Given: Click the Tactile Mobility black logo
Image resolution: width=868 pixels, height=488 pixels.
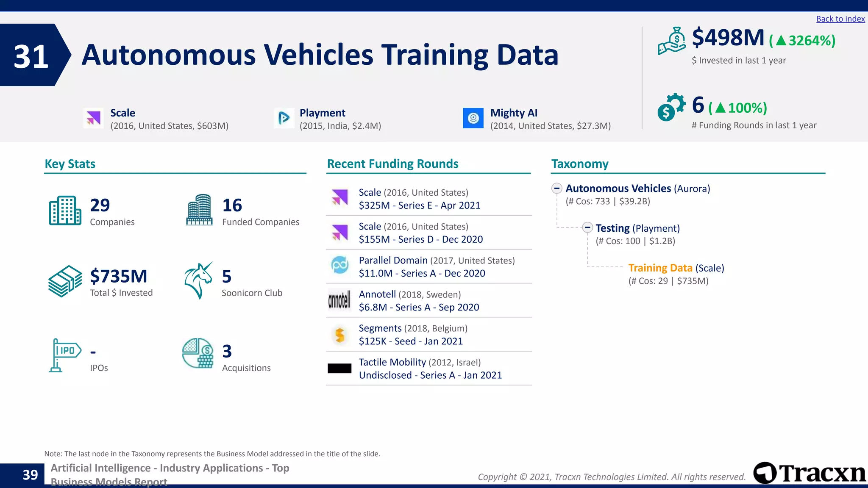Looking at the screenshot, I should [x=339, y=369].
